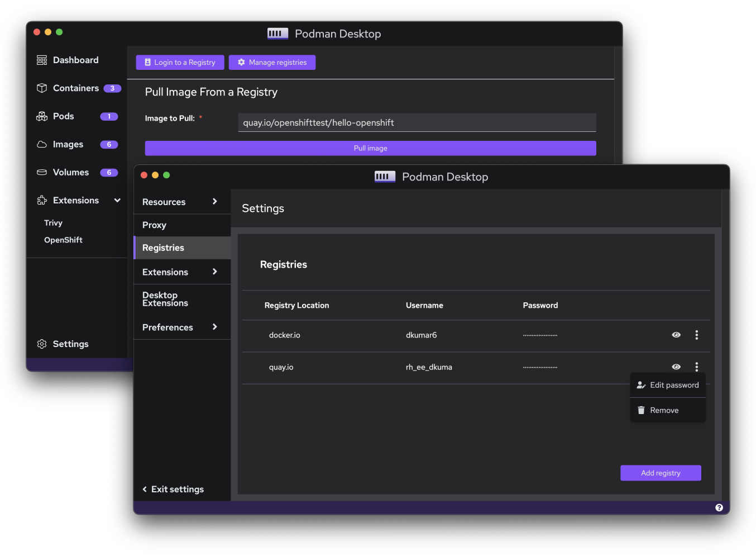Click Manage registries button
The width and height of the screenshot is (756, 556).
[272, 63]
